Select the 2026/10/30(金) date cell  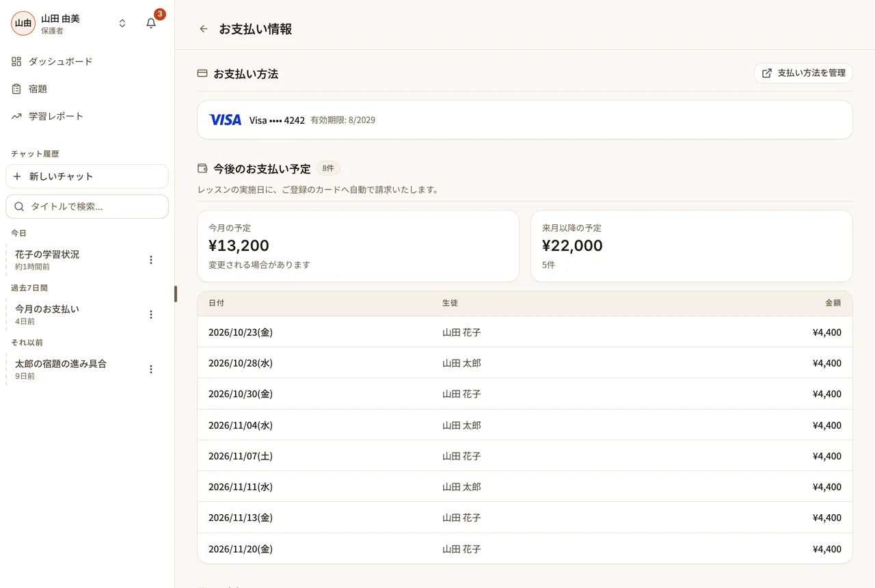point(241,394)
